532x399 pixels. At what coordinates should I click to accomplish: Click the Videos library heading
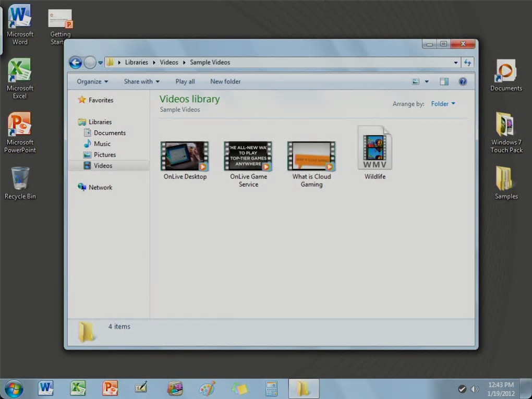click(x=190, y=99)
